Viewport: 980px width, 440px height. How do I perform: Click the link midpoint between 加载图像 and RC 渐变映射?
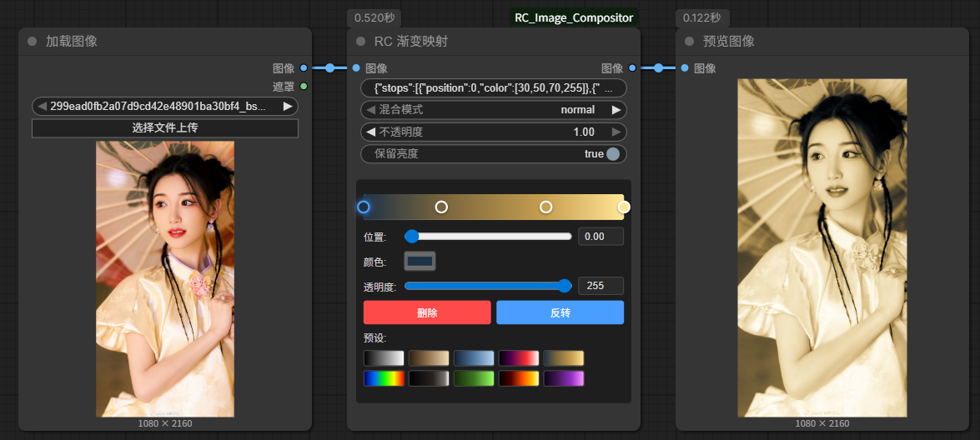(330, 68)
